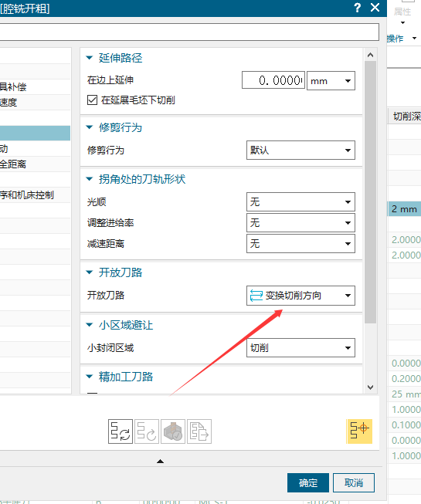This screenshot has width=421, height=504.
Task: Click the scrollbar down arrow
Action: click(x=371, y=387)
